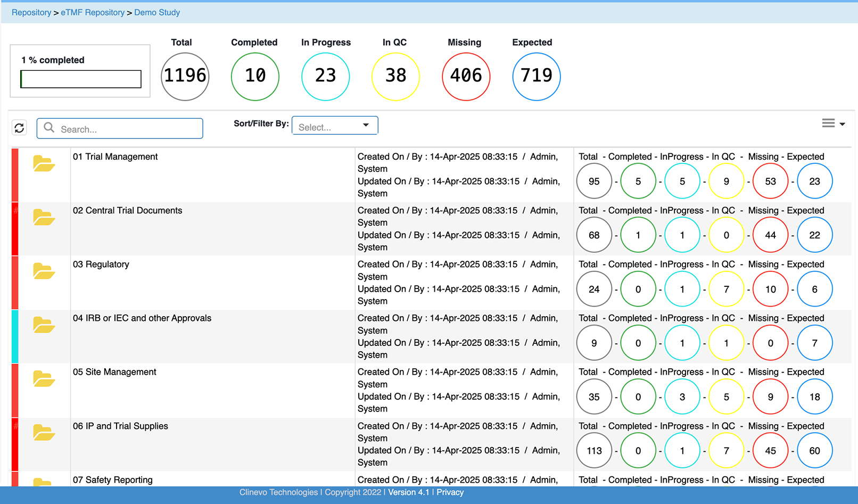Open the Sort/Filter By select dropdown

335,126
